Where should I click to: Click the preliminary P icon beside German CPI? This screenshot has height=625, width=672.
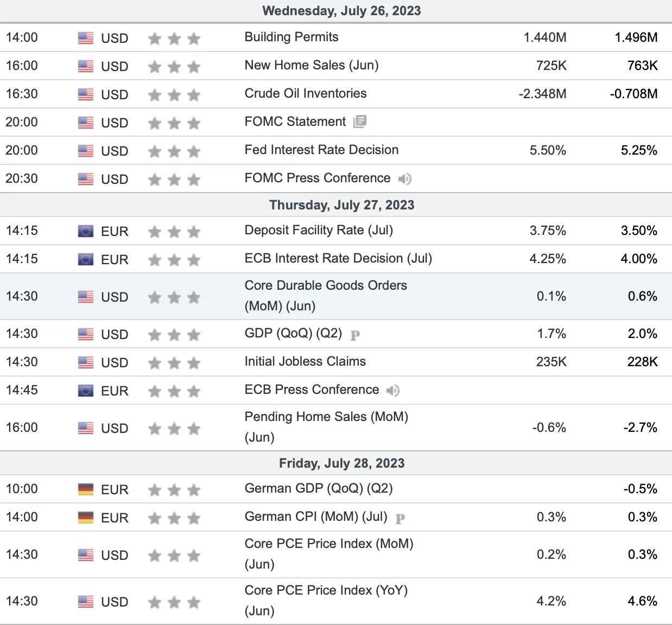400,518
